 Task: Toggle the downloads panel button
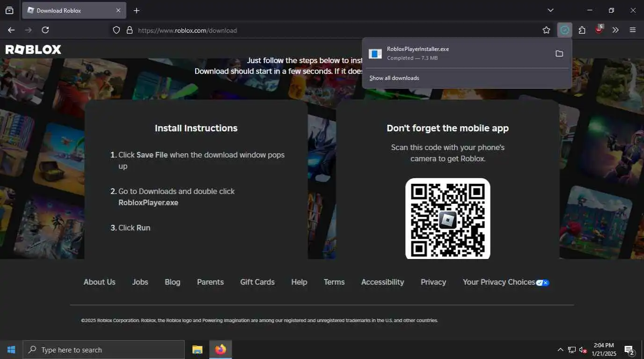pyautogui.click(x=565, y=30)
